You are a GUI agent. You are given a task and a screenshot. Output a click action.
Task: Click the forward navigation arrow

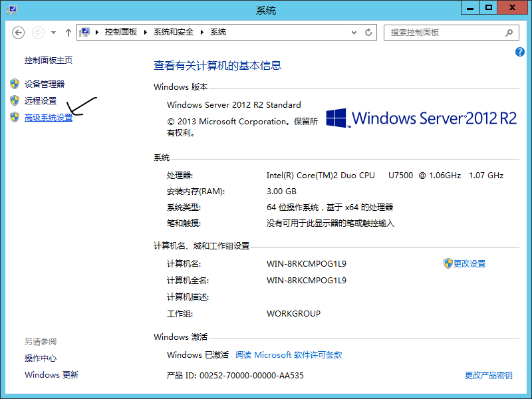coord(38,33)
